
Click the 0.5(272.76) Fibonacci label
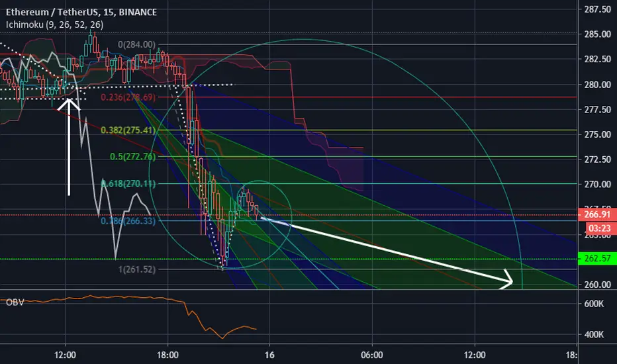tap(132, 157)
